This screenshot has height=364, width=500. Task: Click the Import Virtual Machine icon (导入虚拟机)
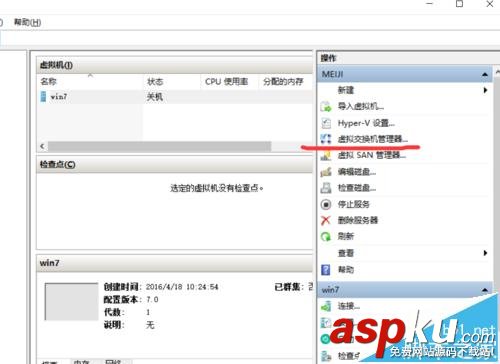click(x=326, y=107)
